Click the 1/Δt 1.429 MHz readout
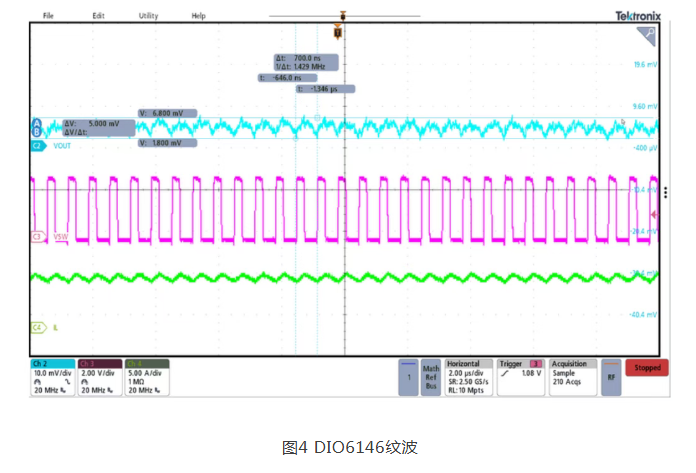This screenshot has height=473, width=696. [x=301, y=67]
